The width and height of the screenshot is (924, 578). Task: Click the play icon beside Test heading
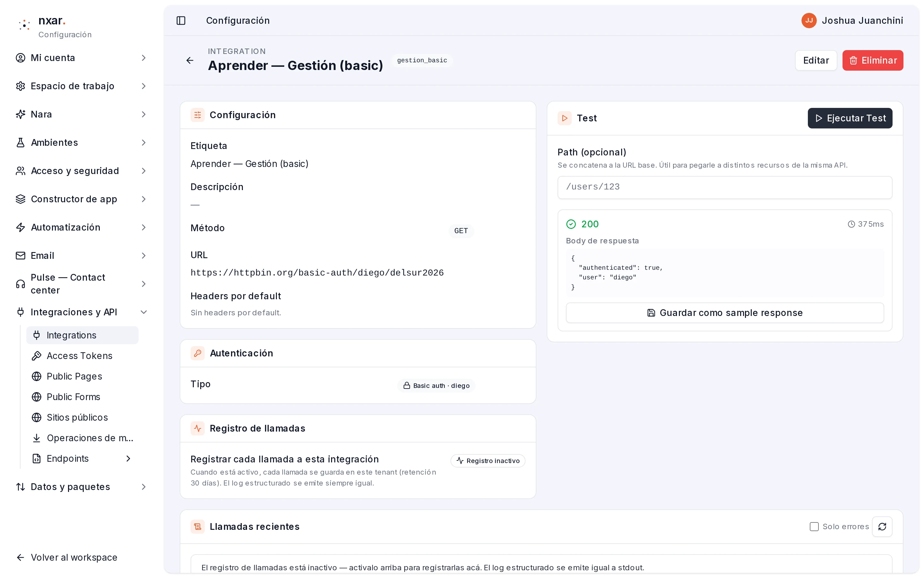pyautogui.click(x=564, y=118)
